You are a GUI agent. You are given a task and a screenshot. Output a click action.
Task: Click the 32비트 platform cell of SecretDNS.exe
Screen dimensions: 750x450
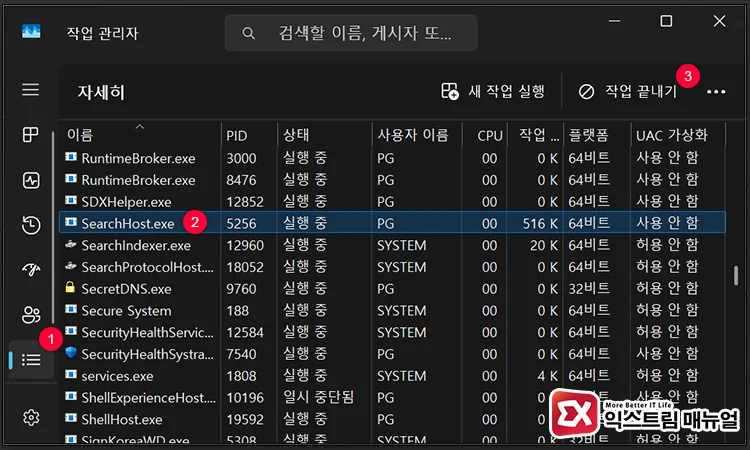[589, 289]
